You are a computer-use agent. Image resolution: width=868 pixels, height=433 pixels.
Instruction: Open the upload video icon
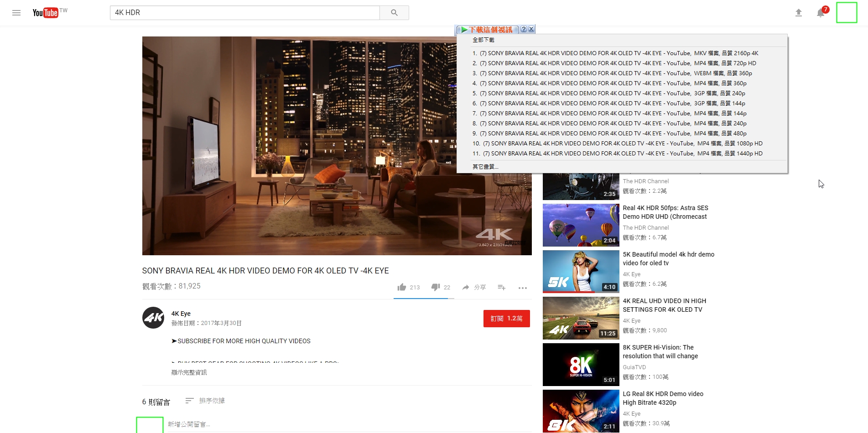[x=799, y=13]
